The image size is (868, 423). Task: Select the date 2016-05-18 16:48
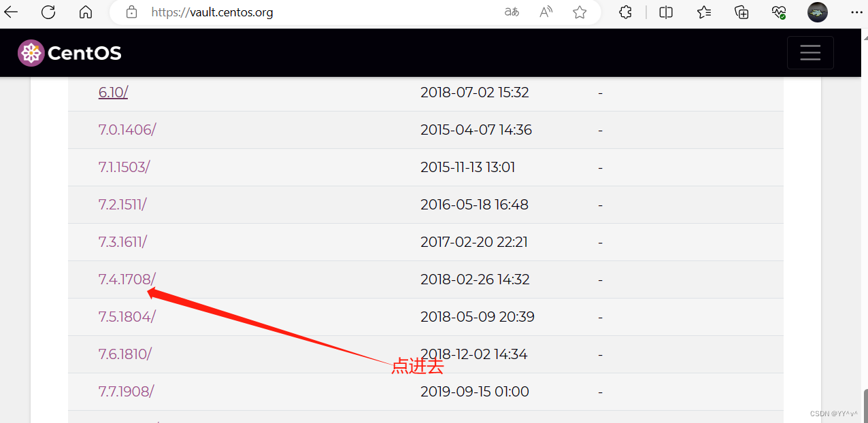[x=475, y=205]
